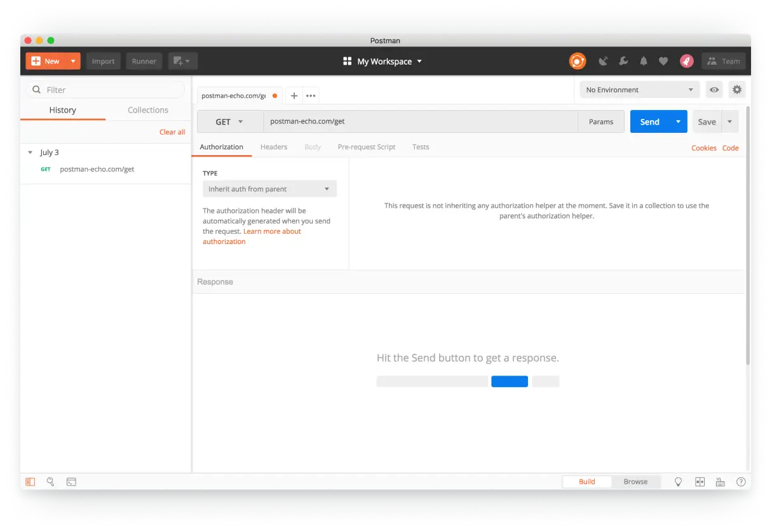This screenshot has height=532, width=772.
Task: Click the lightbulb bootcamp icon
Action: (678, 482)
